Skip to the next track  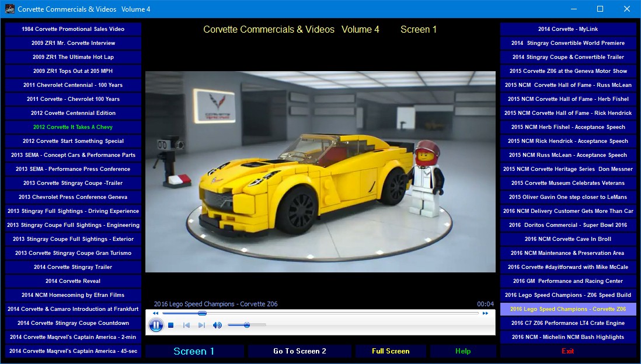201,325
